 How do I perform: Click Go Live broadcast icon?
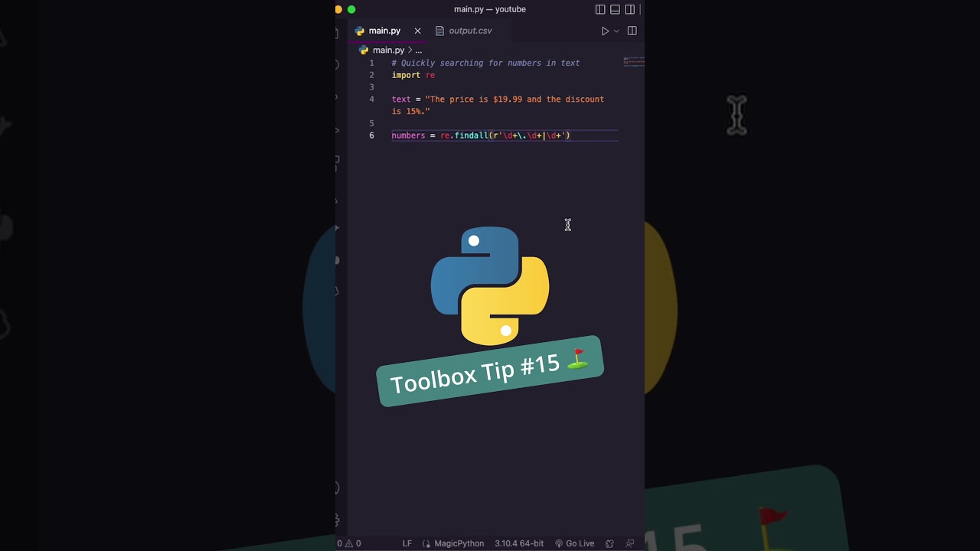click(559, 543)
